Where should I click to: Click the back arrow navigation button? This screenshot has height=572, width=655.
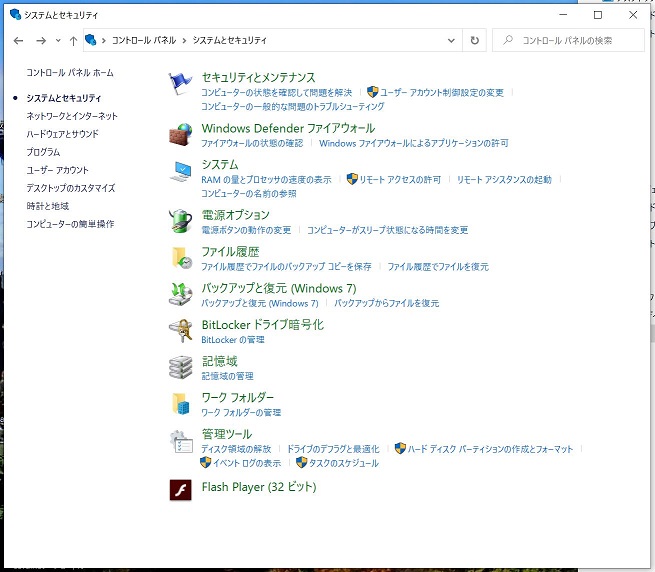coord(18,41)
